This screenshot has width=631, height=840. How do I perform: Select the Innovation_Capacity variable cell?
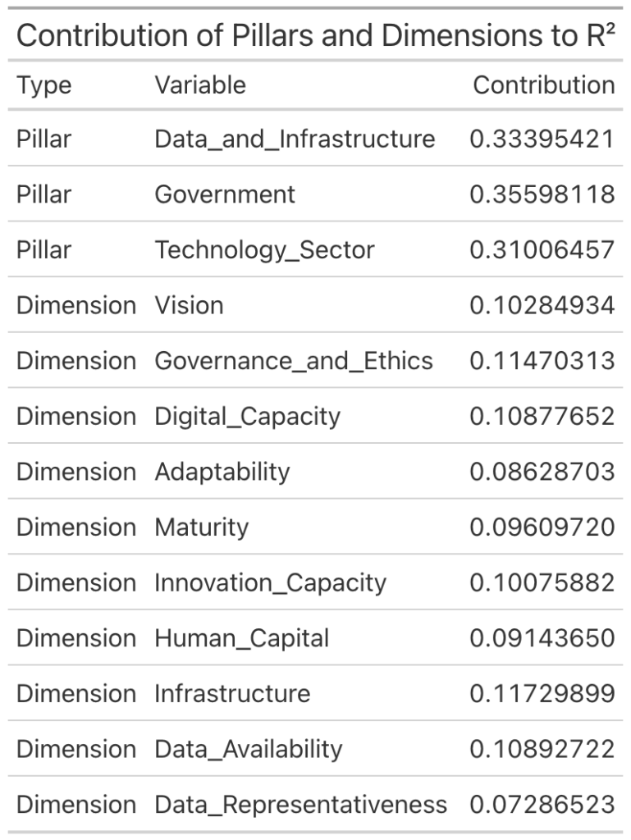pyautogui.click(x=270, y=583)
